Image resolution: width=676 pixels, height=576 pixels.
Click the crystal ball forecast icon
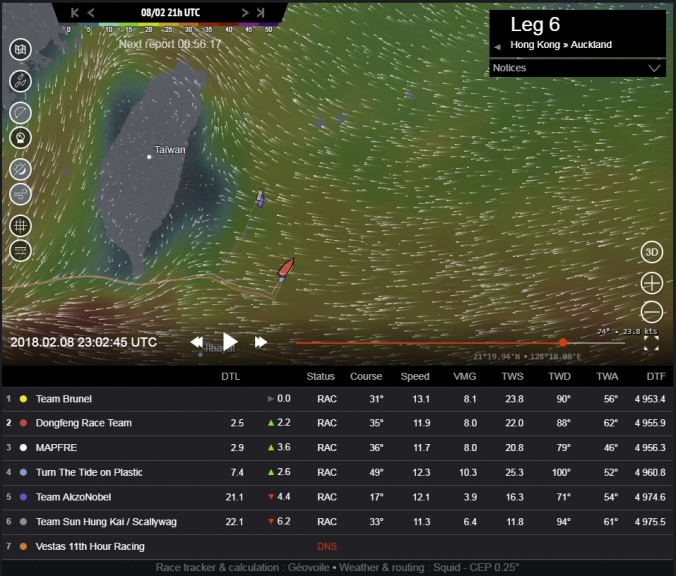coord(20,138)
